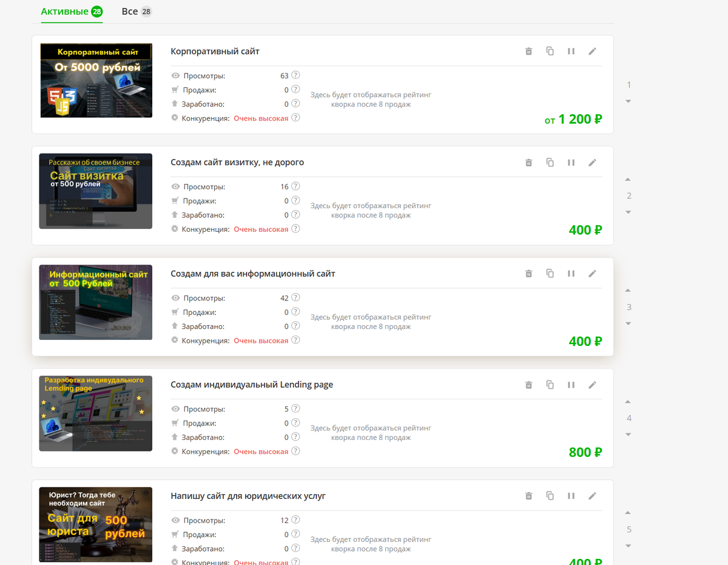Edit the юридических услуг listing
The image size is (728, 565).
coord(593,495)
